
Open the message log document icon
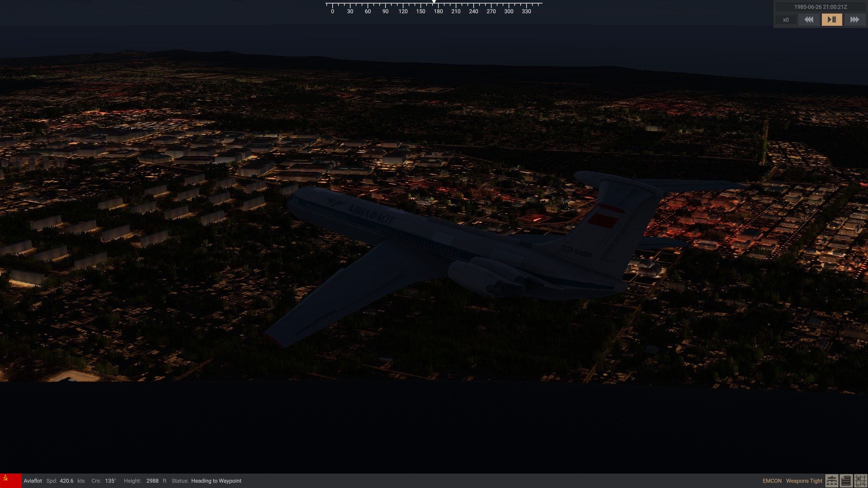click(846, 481)
